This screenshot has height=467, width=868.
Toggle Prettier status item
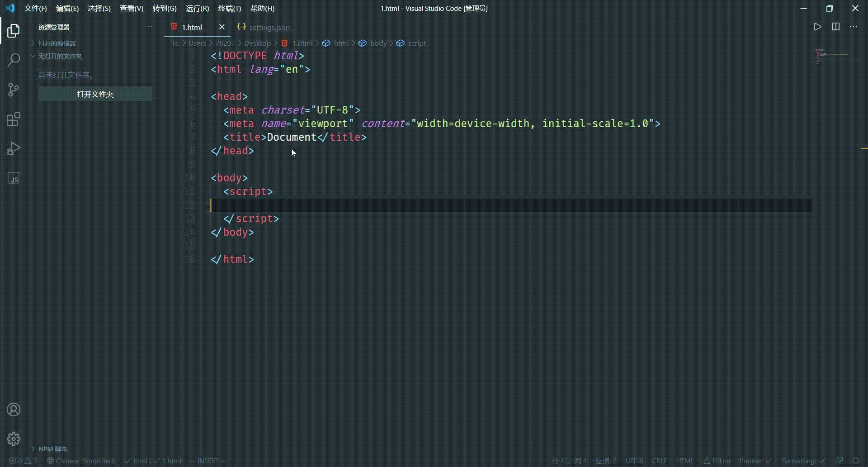click(756, 461)
